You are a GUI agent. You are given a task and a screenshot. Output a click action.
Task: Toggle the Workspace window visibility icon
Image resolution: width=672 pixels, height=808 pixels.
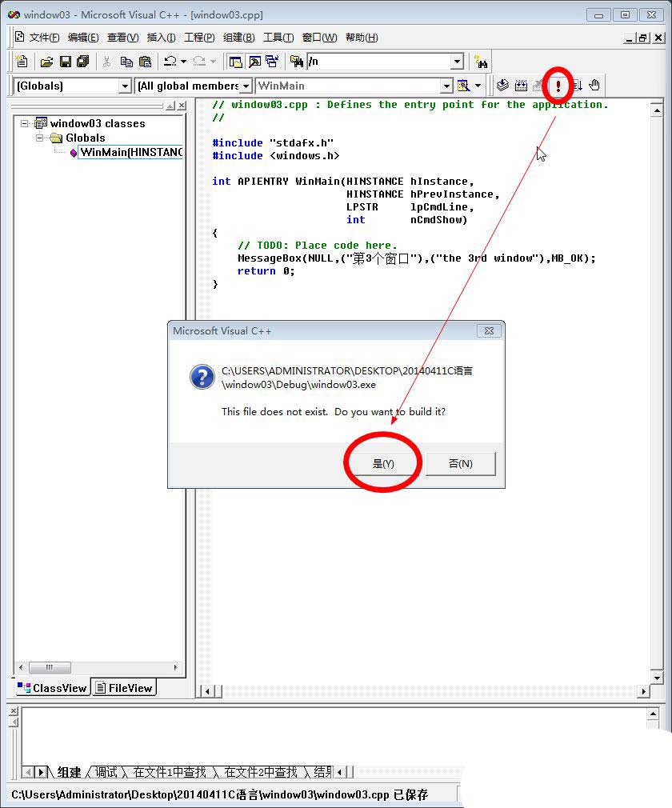pyautogui.click(x=236, y=62)
